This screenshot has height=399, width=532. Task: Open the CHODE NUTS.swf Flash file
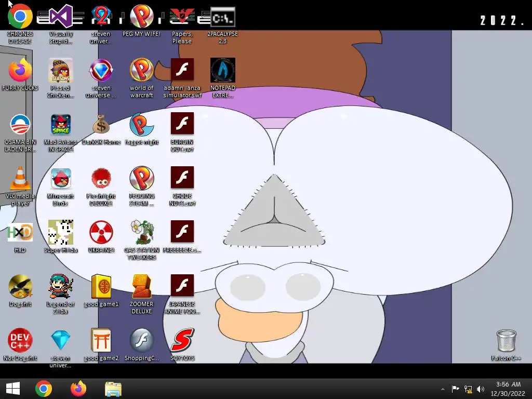click(x=182, y=178)
